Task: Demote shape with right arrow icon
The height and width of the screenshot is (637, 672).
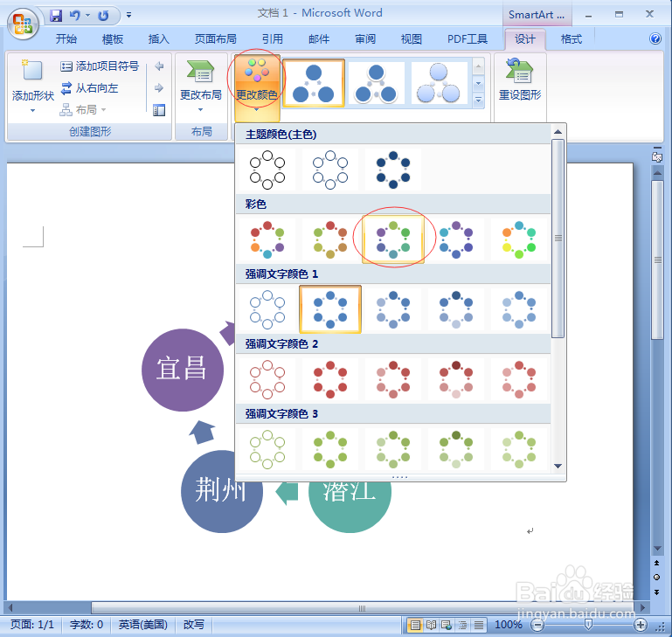Action: [159, 88]
